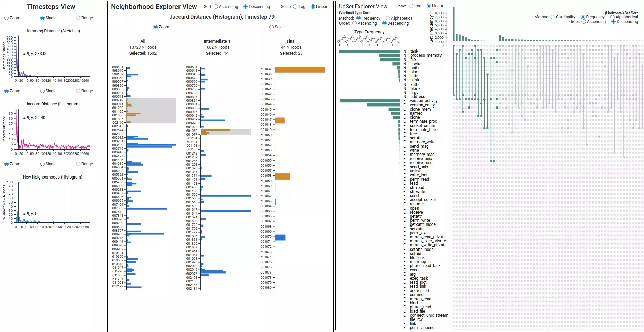Click the 'All' column header
Viewport: 644px width, 332px height.
[x=143, y=41]
